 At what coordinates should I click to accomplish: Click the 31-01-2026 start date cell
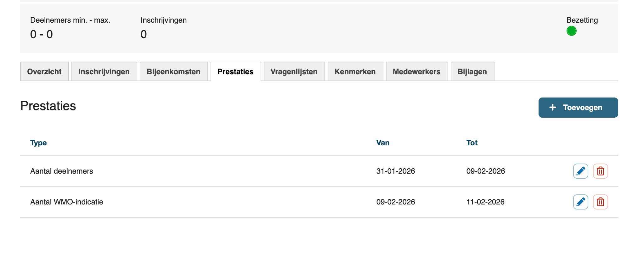(396, 171)
